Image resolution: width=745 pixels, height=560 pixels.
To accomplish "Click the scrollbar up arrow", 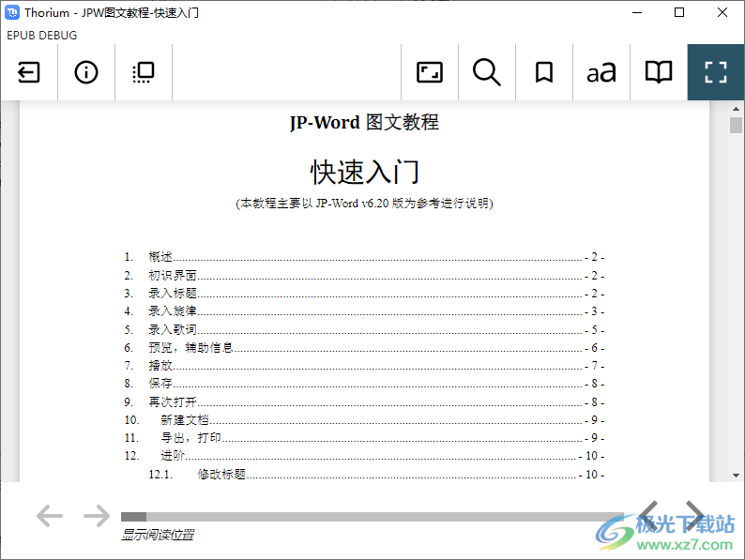I will 736,109.
